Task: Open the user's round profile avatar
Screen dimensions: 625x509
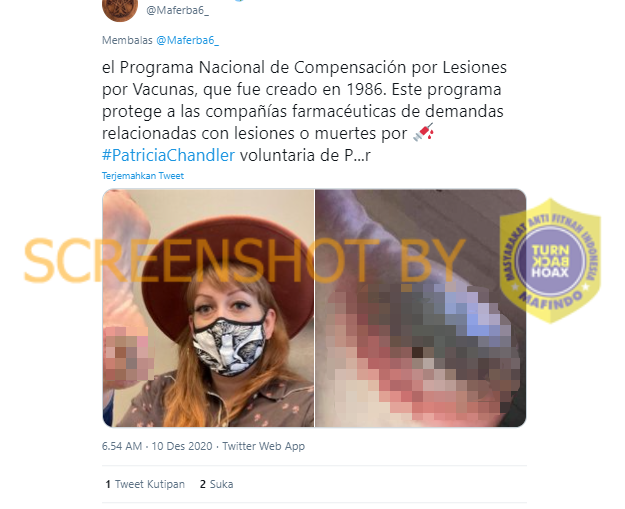Action: [120, 9]
